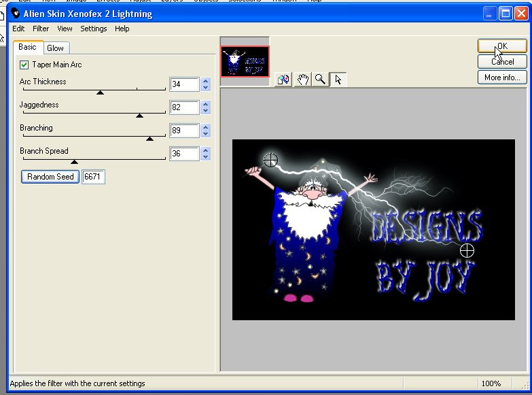Screen dimensions: 532x395
Task: Click the random seed number field
Action: tap(93, 177)
